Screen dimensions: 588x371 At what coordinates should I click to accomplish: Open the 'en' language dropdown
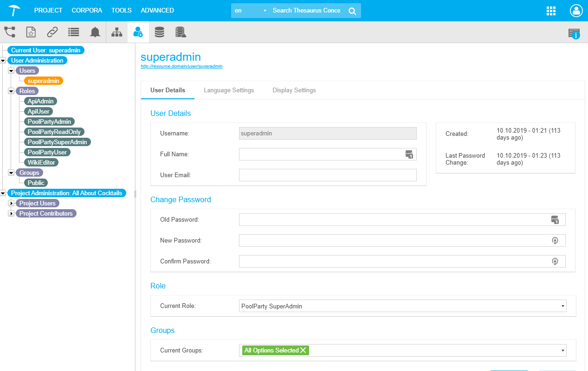[250, 11]
